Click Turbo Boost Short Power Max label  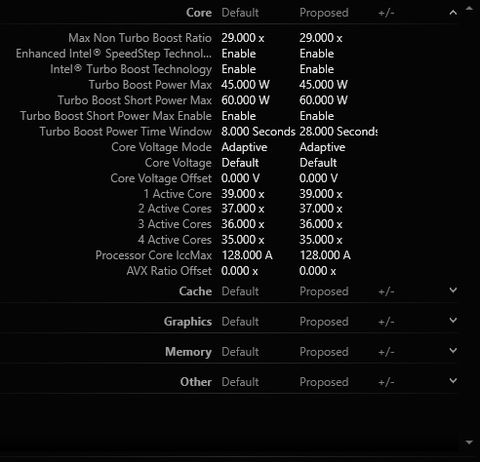coord(135,100)
